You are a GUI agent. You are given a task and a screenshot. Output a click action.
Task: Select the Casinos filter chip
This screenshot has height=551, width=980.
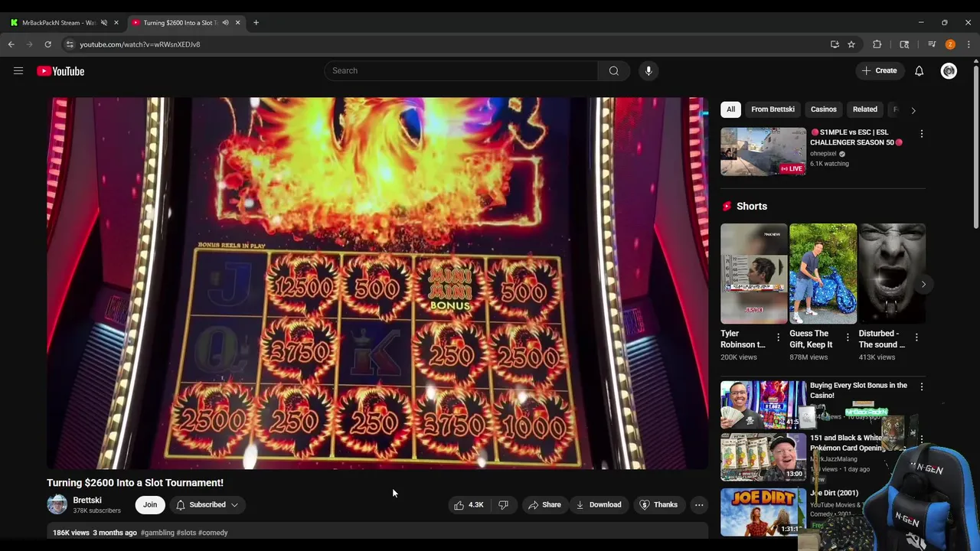click(x=824, y=109)
